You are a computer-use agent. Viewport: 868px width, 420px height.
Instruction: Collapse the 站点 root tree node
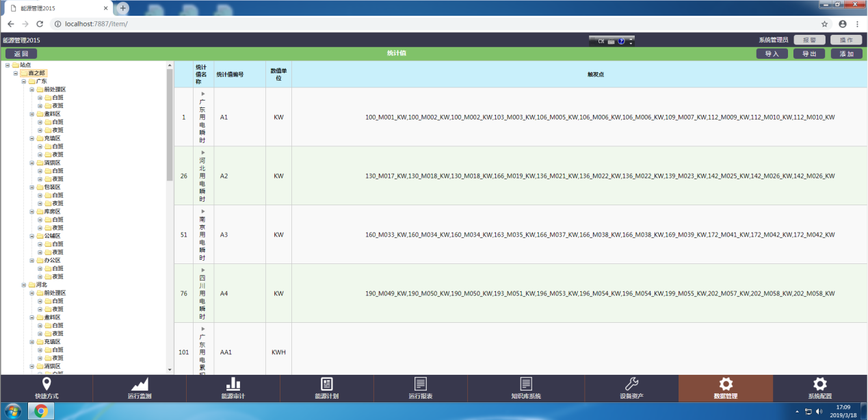tap(7, 65)
